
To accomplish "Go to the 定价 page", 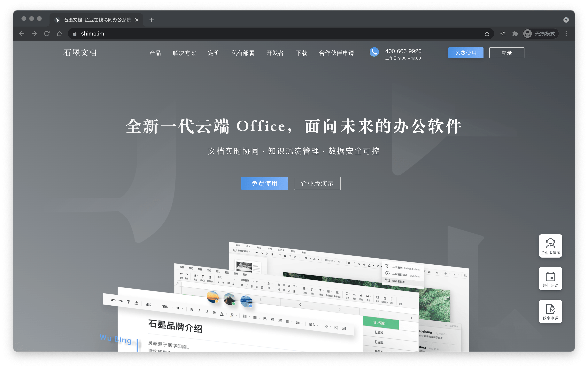I will [213, 53].
